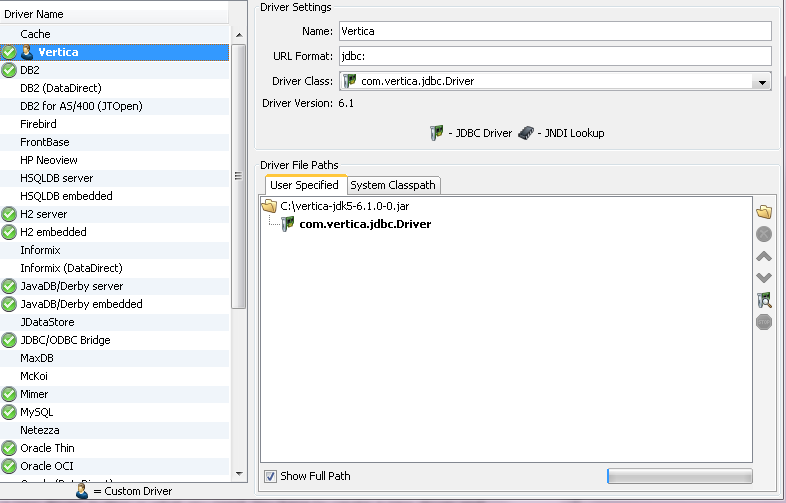Click the folder icon to add driver file
The height and width of the screenshot is (503, 786).
tap(764, 212)
